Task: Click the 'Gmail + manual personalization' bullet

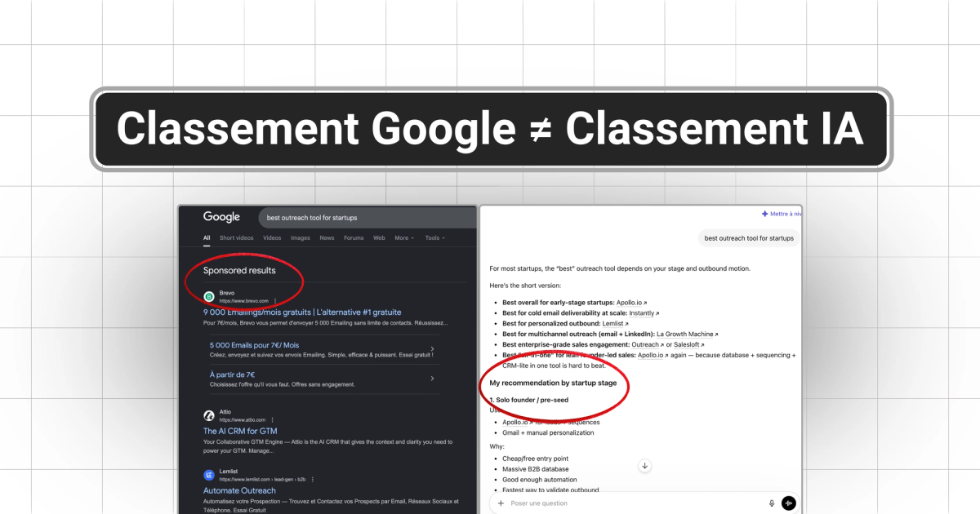Action: [548, 432]
